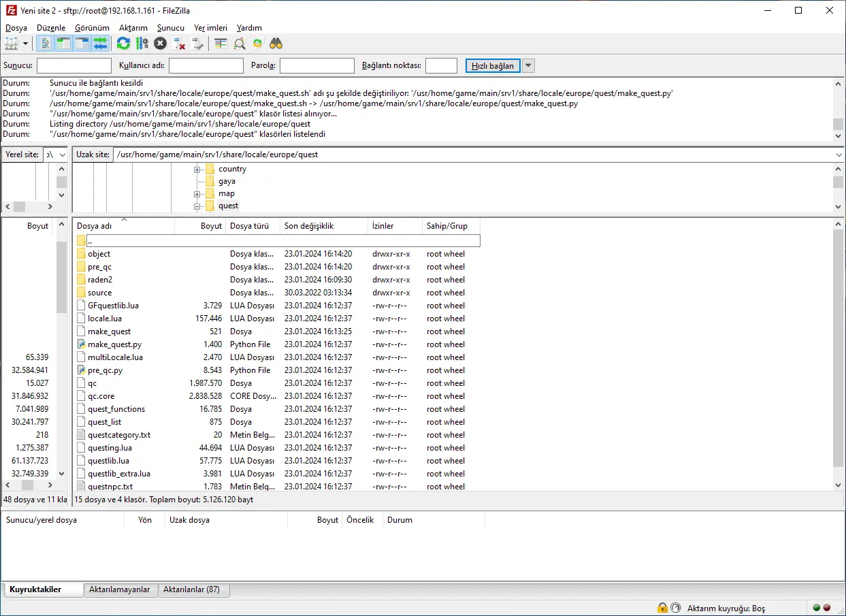The height and width of the screenshot is (616, 846).
Task: Open the Aktarım menu
Action: [x=133, y=28]
